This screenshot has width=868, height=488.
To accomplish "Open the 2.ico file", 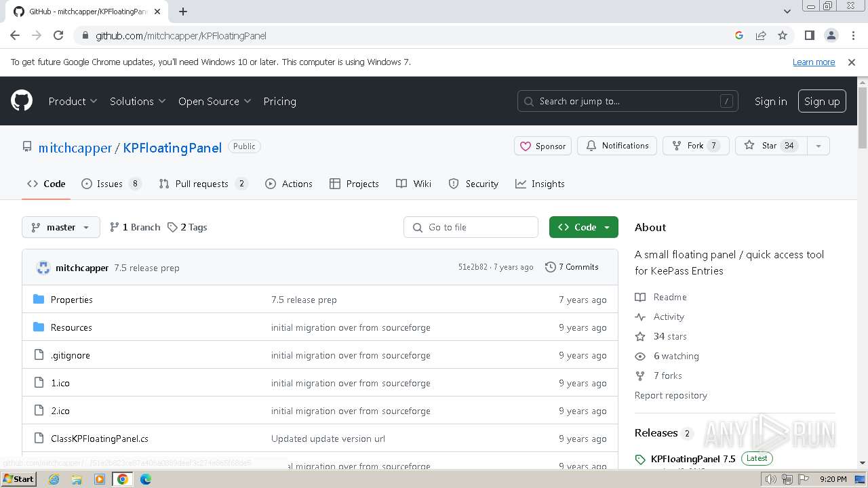I will tap(60, 411).
